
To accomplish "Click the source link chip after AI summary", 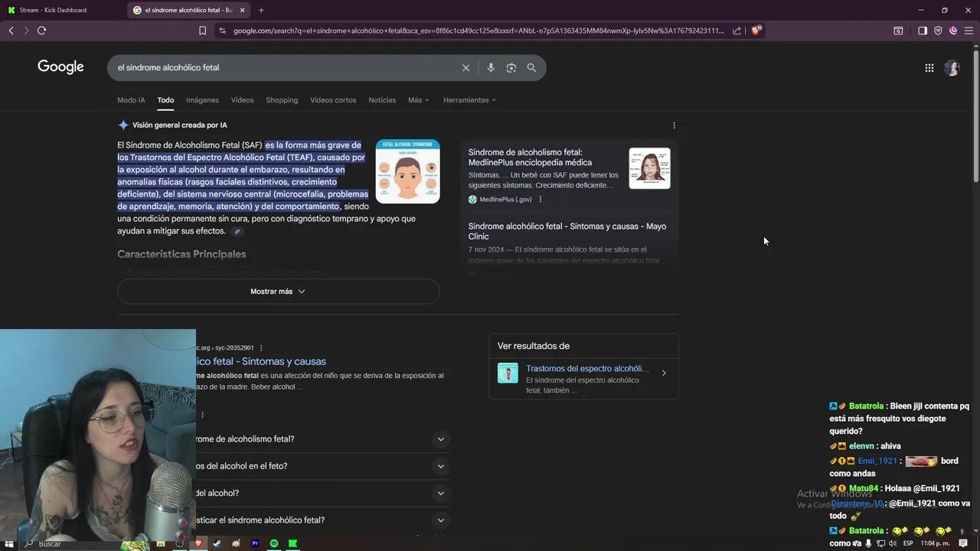I will tap(237, 231).
